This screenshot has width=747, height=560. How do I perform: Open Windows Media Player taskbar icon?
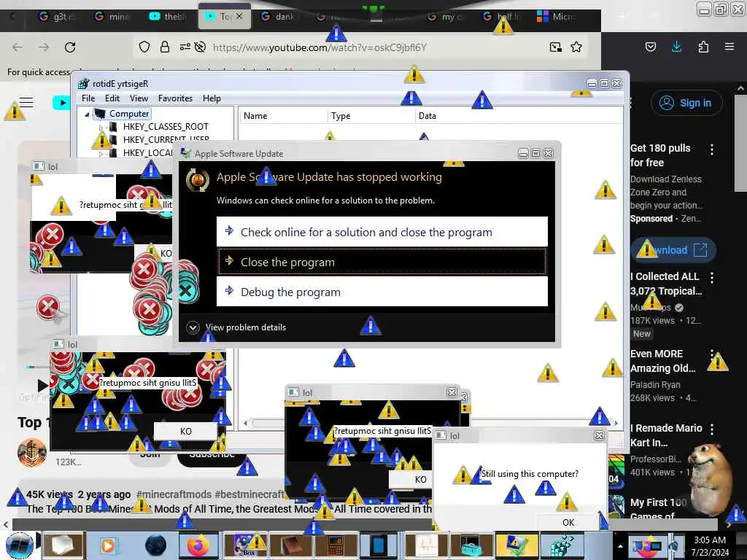click(x=108, y=545)
